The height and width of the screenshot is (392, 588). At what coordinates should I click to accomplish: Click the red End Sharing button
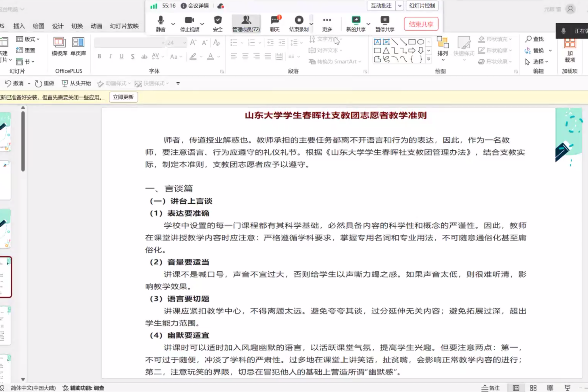coord(421,24)
